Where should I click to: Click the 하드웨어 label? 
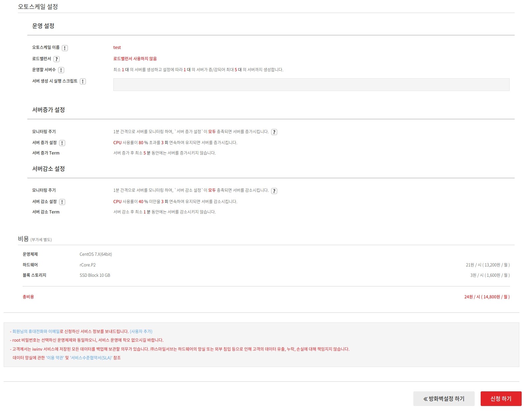30,265
